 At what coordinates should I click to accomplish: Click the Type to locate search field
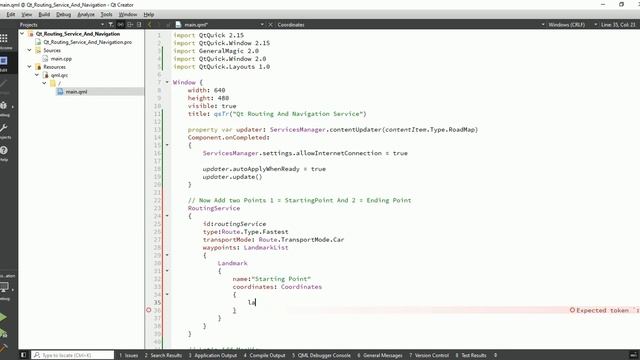(x=73, y=355)
